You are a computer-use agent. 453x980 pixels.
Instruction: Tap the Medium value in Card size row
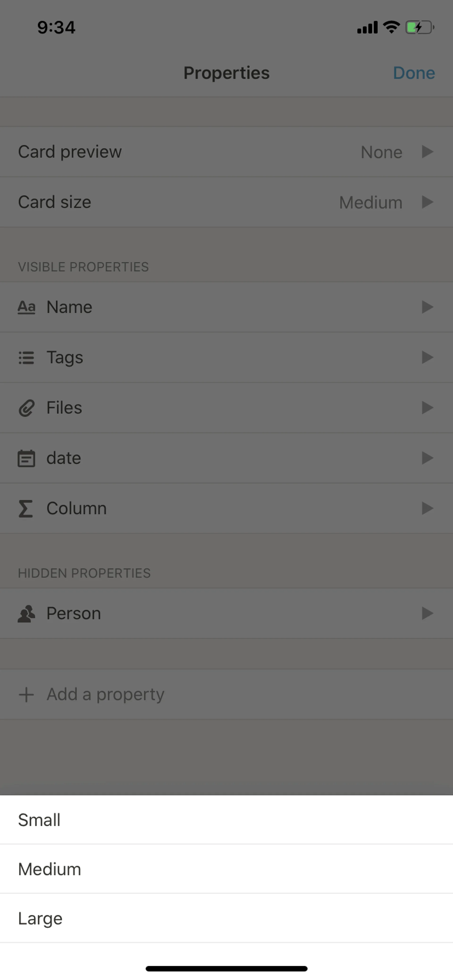click(x=370, y=202)
